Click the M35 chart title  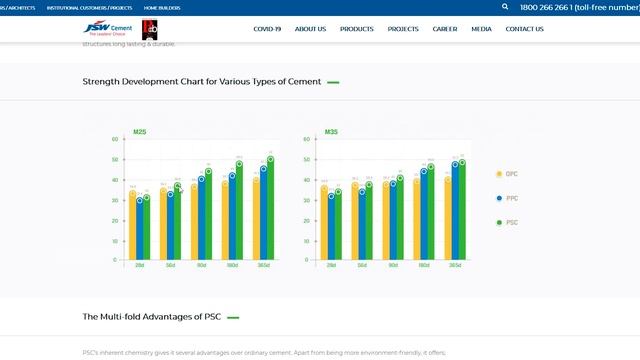(x=331, y=132)
